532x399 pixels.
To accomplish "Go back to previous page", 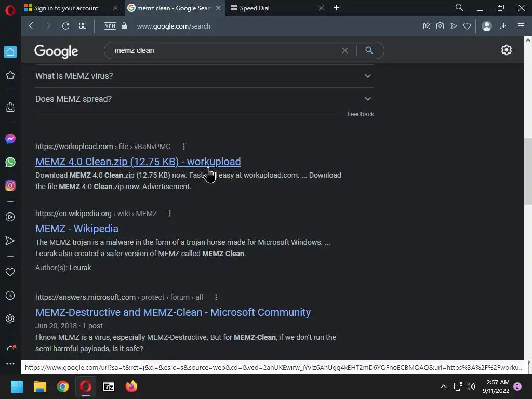I will tap(31, 26).
